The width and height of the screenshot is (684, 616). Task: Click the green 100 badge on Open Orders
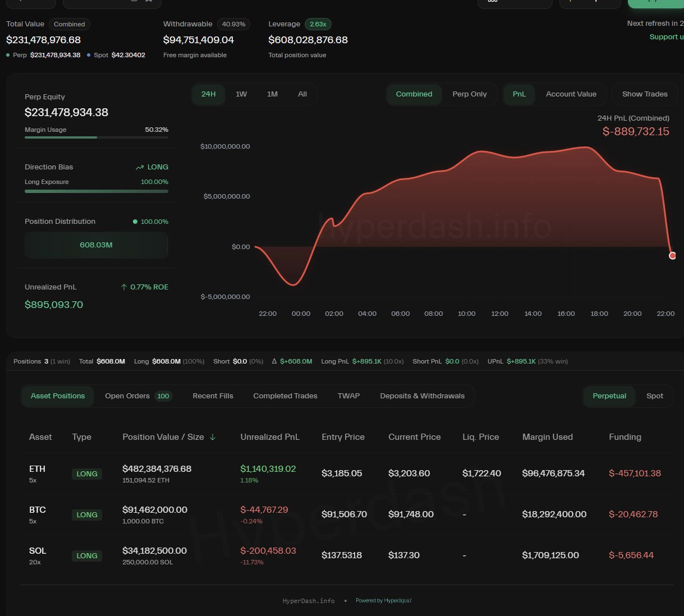[x=163, y=396]
